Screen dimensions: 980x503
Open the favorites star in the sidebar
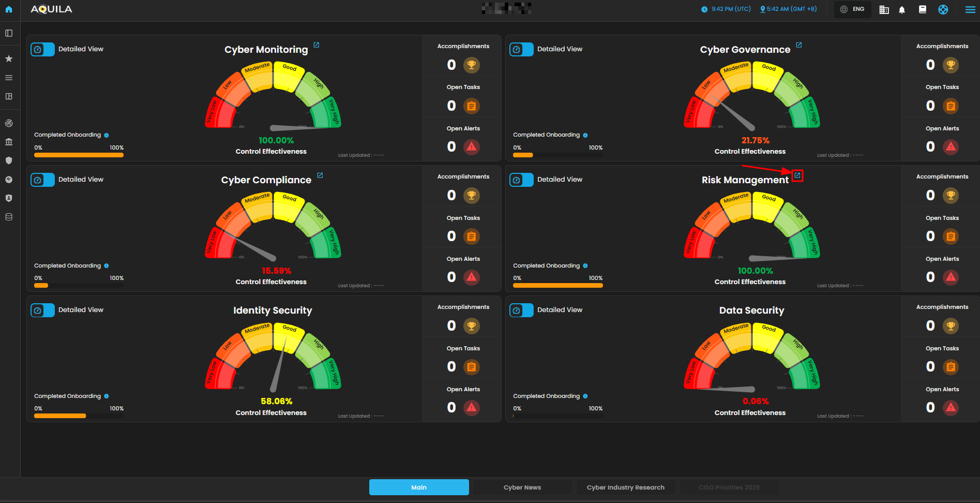(9, 59)
